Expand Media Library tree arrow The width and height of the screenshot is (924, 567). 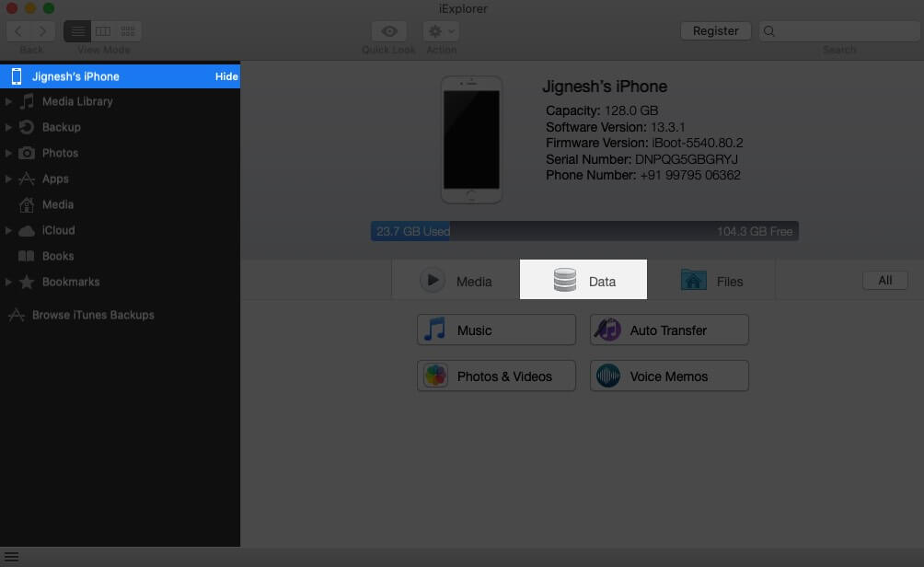pyautogui.click(x=8, y=101)
